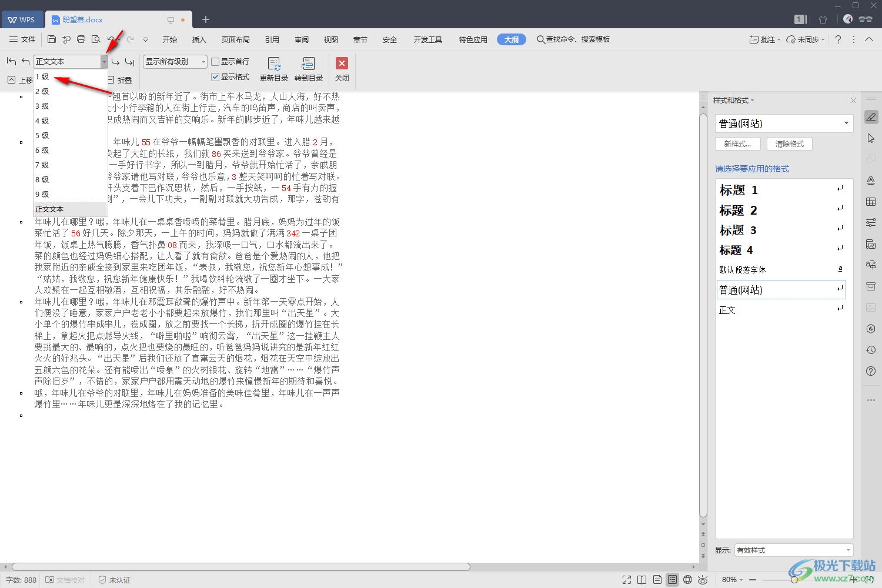Screen dimensions: 882x588
Task: Open the outline level dropdown arrow
Action: point(104,61)
